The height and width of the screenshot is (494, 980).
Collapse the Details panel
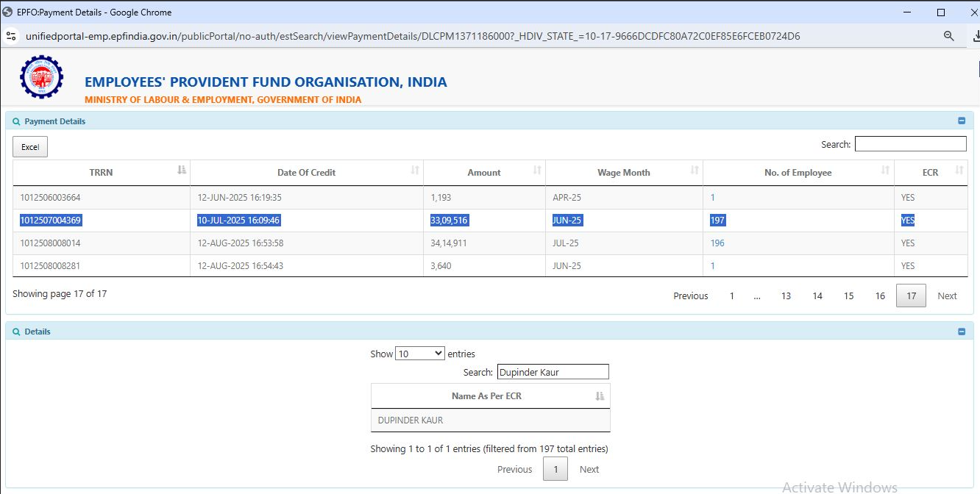coord(961,332)
